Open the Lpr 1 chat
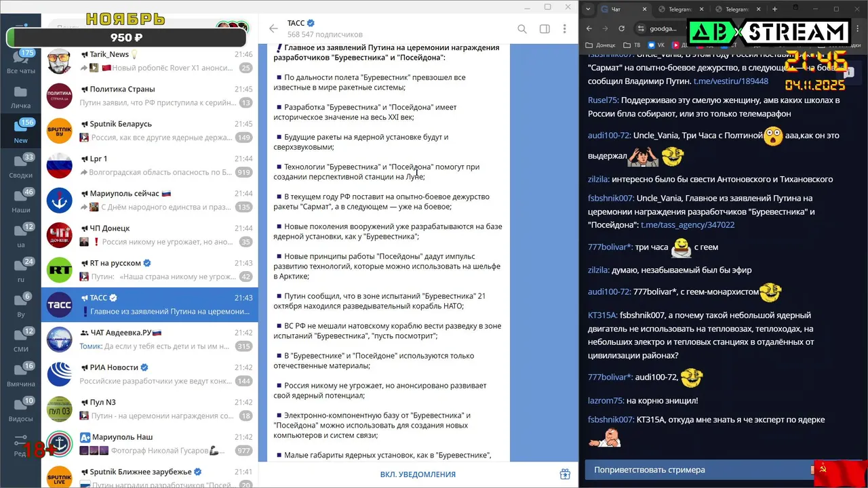This screenshot has width=868, height=488. click(x=150, y=165)
